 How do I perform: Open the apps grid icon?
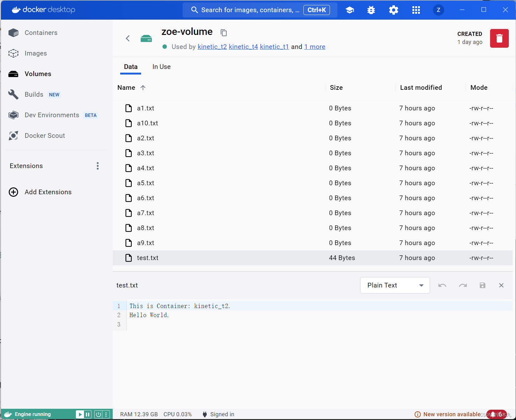tap(416, 10)
